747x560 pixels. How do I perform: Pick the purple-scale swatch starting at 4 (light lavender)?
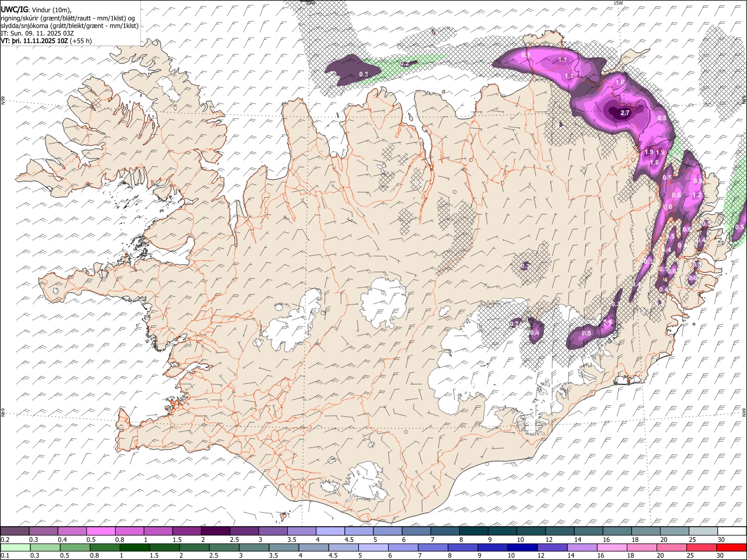click(x=330, y=531)
